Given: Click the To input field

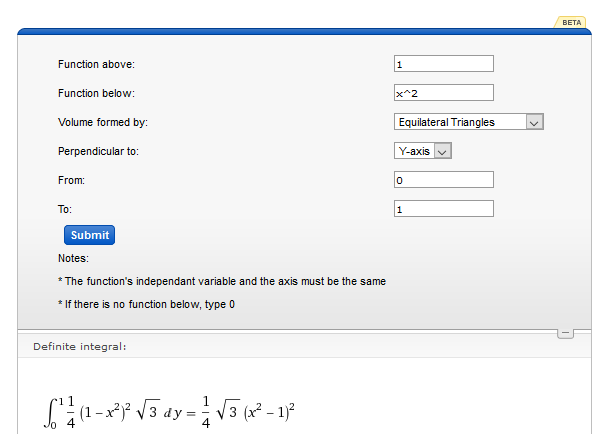Looking at the screenshot, I should tap(444, 209).
